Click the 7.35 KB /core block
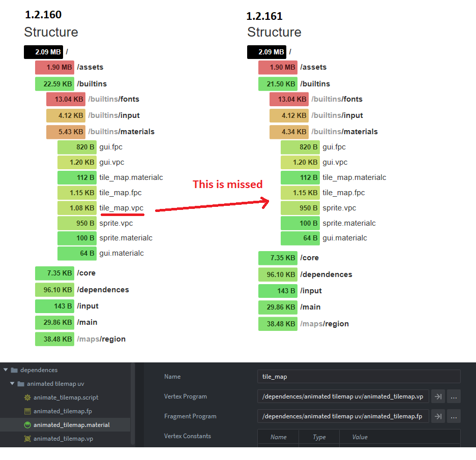 [54, 273]
